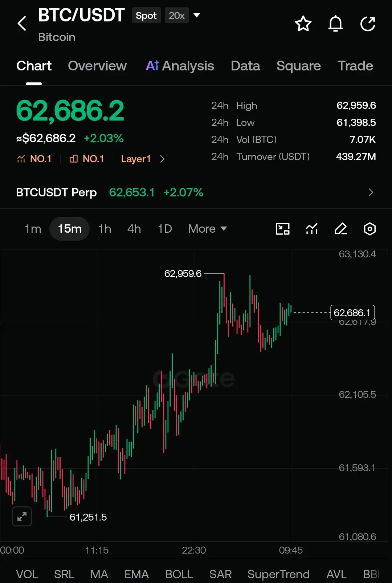The image size is (392, 583).
Task: Open the BTCUSDT Perp link
Action: (56, 192)
